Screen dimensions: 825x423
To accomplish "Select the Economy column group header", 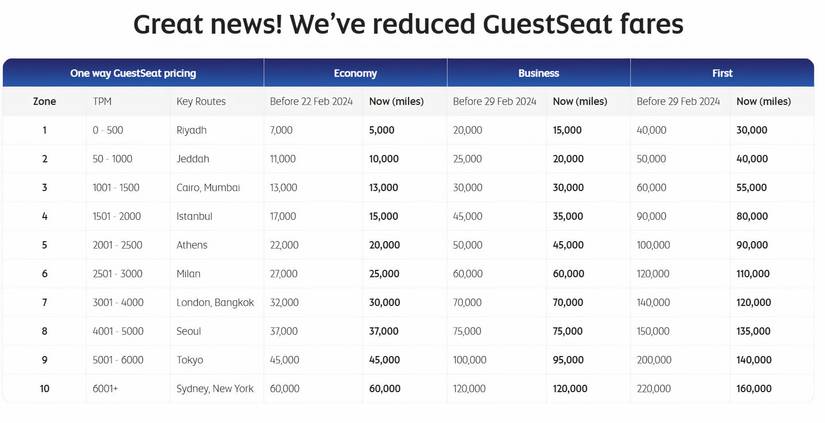I will [x=355, y=73].
